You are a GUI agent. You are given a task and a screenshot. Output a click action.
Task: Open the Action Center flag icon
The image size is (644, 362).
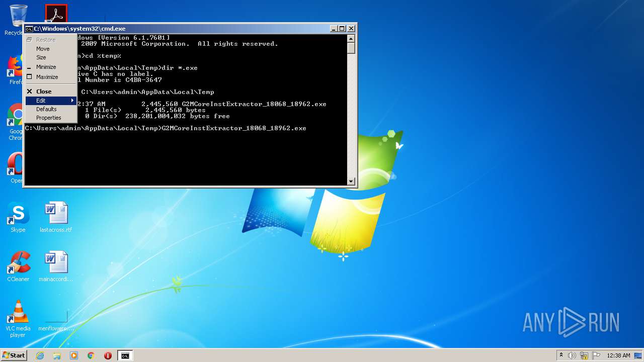click(596, 355)
